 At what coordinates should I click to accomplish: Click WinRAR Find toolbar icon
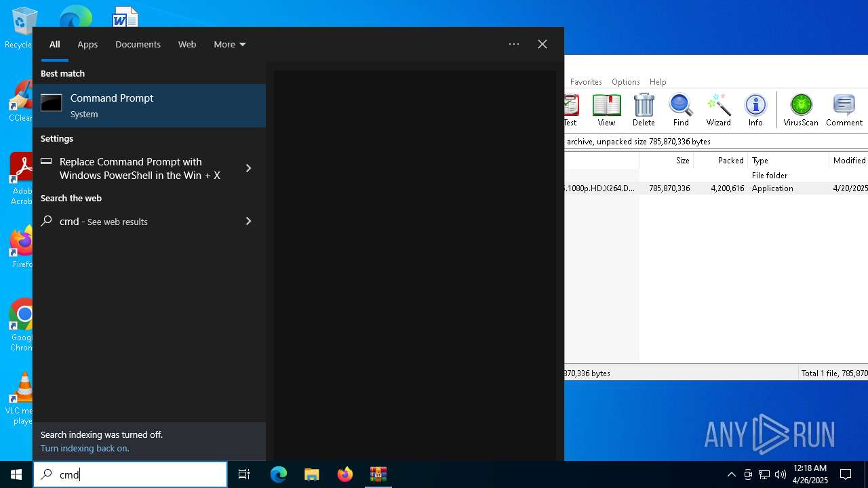[681, 110]
